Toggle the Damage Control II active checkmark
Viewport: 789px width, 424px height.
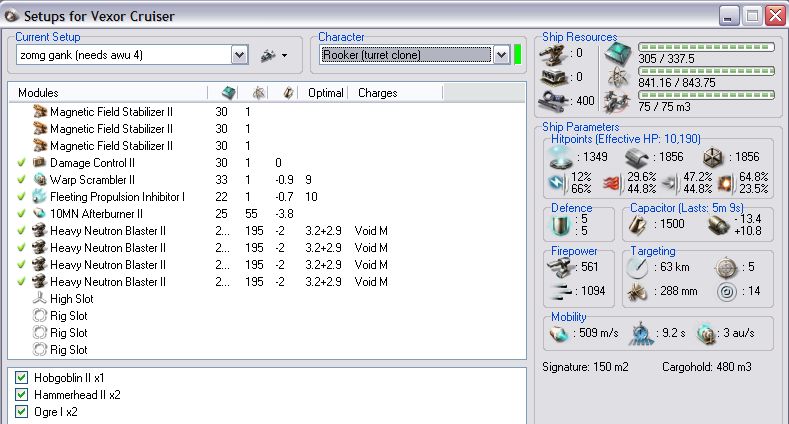(x=21, y=163)
